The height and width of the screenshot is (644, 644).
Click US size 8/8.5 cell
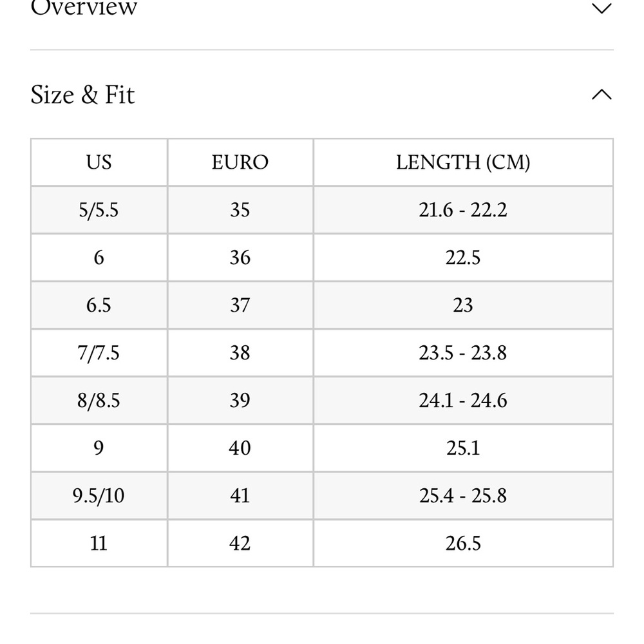99,401
